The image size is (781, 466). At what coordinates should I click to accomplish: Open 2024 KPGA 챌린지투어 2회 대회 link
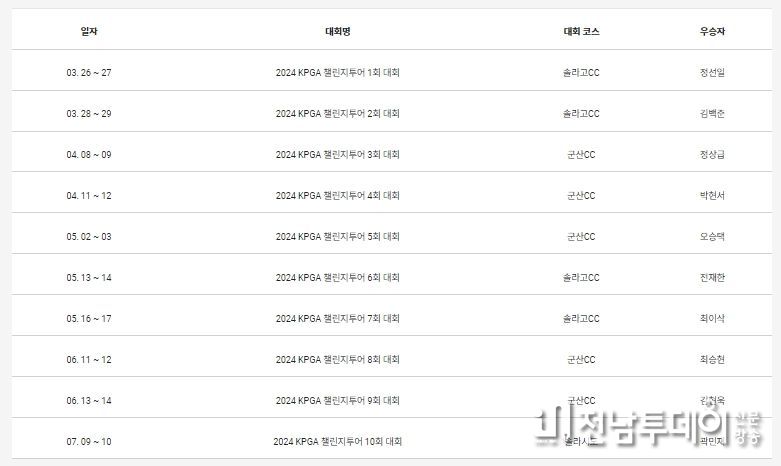[338, 114]
